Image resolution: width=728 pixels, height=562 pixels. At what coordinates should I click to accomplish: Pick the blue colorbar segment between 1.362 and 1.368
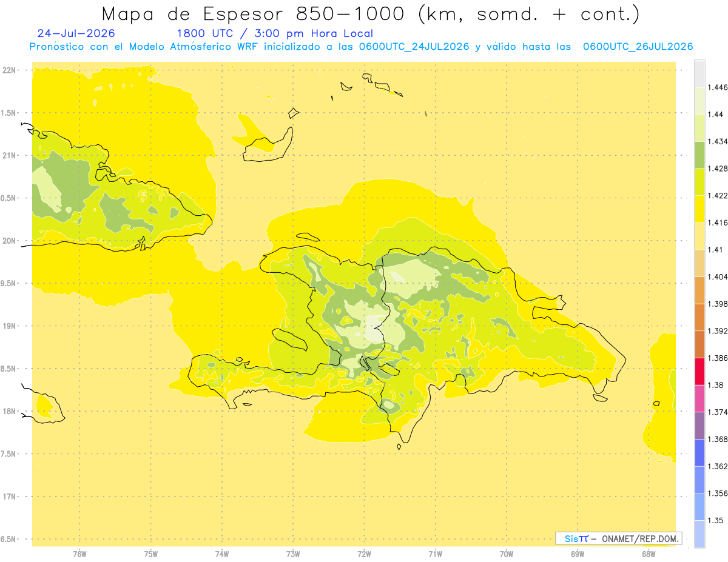click(x=699, y=453)
